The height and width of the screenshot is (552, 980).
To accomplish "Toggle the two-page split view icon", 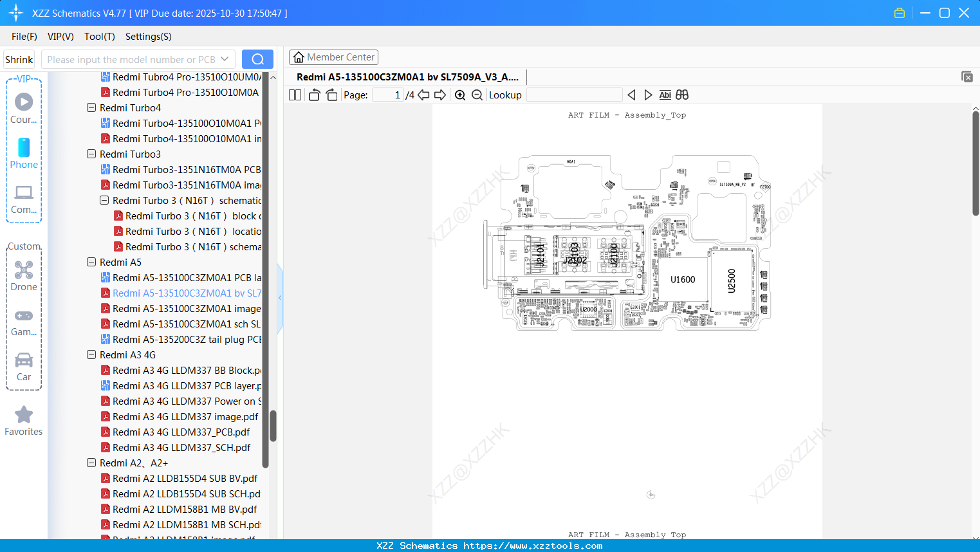I will point(295,95).
